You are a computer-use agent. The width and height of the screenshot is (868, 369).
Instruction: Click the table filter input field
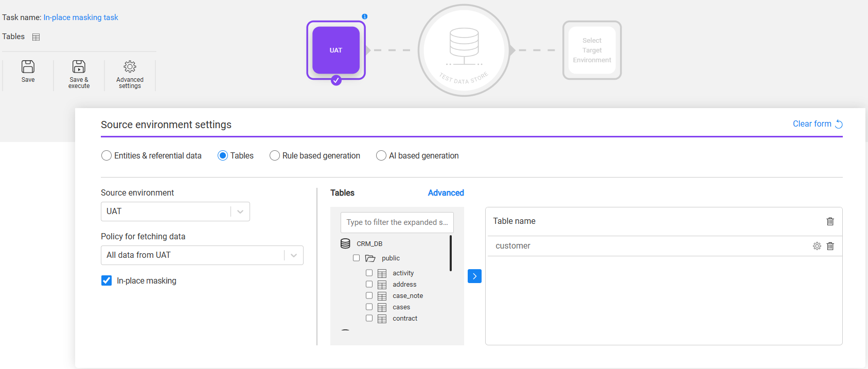tap(397, 222)
